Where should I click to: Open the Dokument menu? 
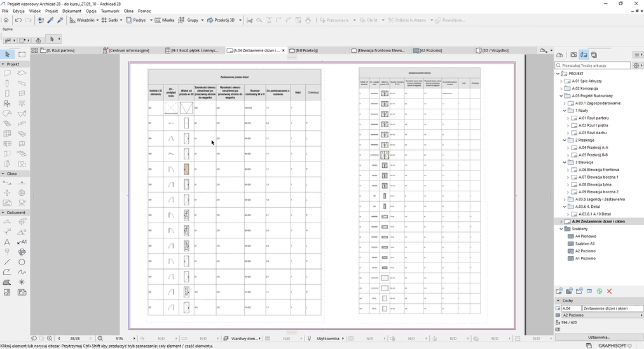[71, 11]
